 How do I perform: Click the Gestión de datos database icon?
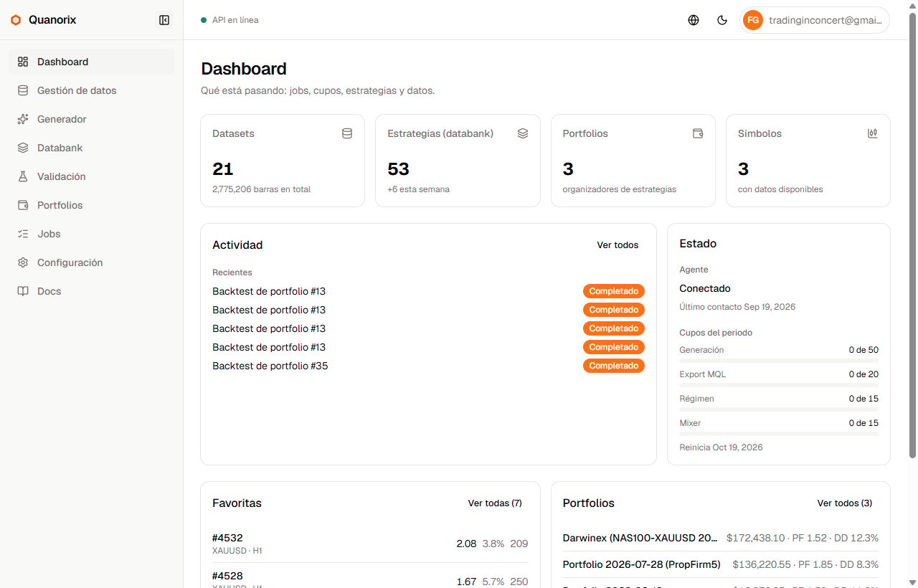coord(23,90)
